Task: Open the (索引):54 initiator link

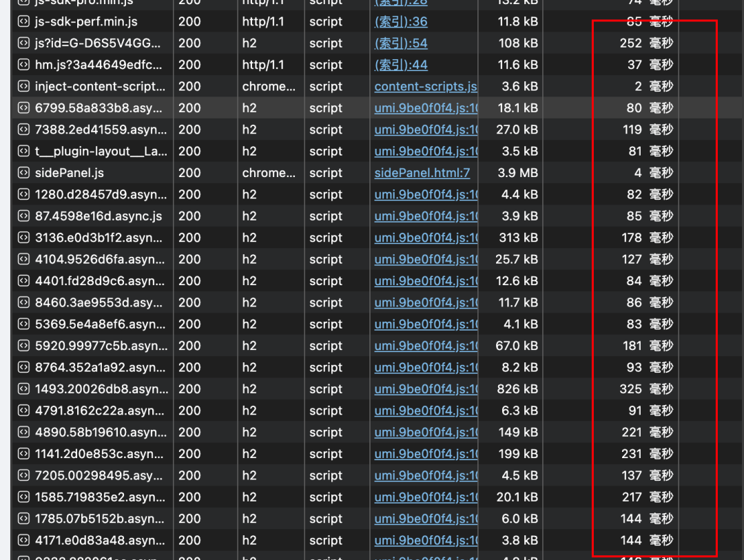Action: click(x=401, y=43)
